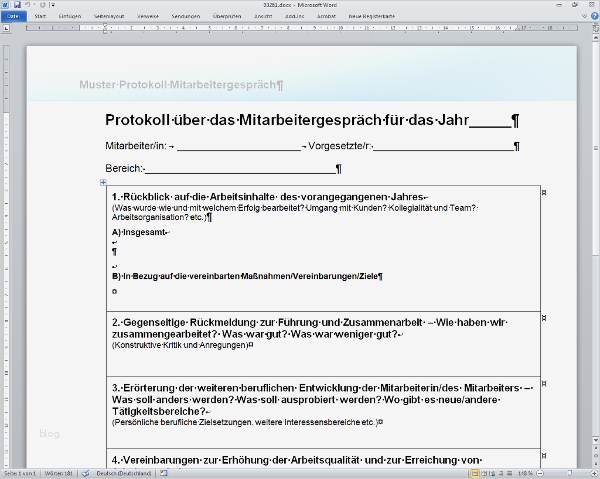Screen dimensions: 600x479
Task: Open the Datei backstage menu
Action: (x=13, y=16)
